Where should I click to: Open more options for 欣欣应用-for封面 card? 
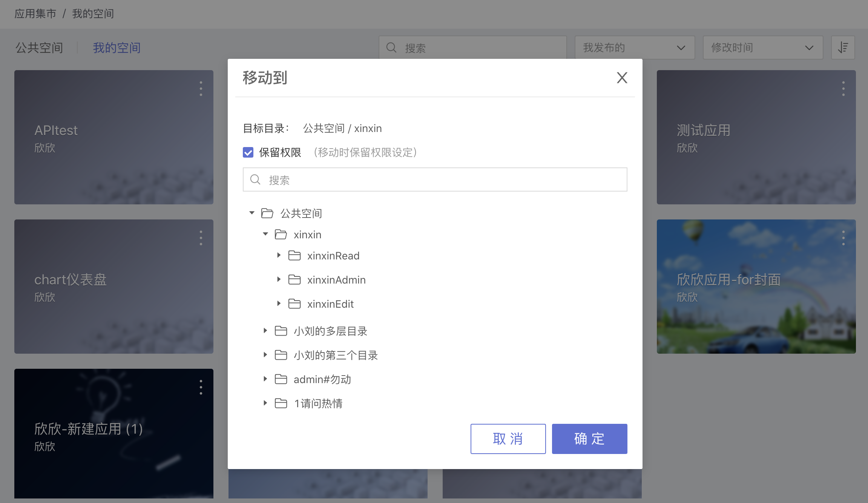tap(843, 238)
